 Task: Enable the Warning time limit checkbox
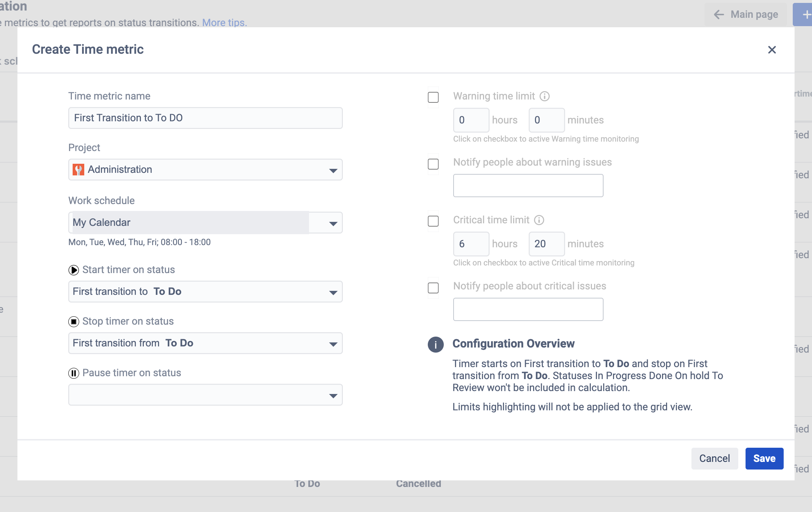433,97
